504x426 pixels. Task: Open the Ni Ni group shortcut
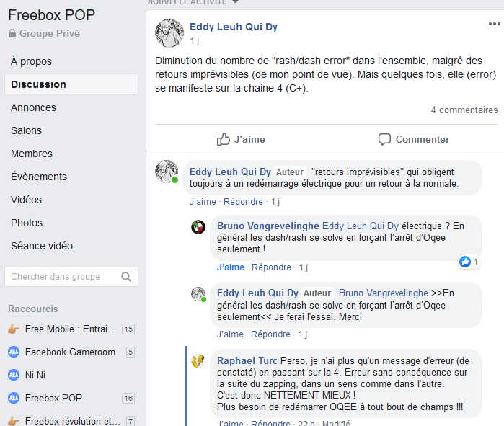[x=35, y=376]
